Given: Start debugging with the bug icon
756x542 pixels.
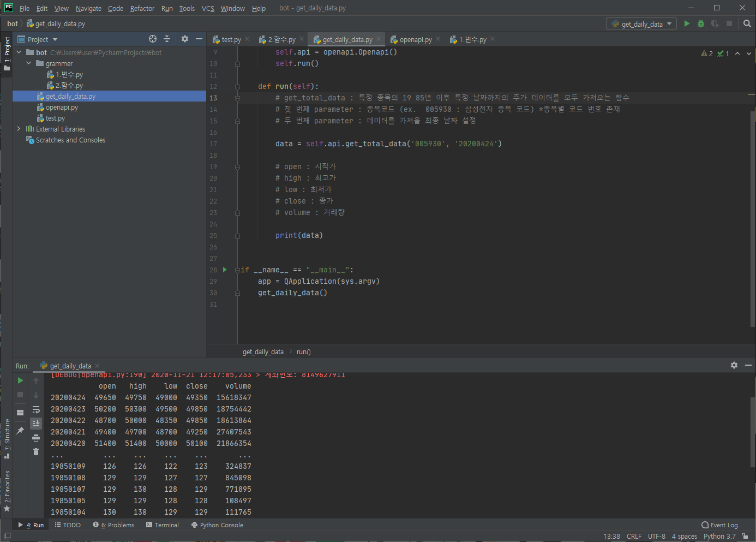Looking at the screenshot, I should [701, 23].
